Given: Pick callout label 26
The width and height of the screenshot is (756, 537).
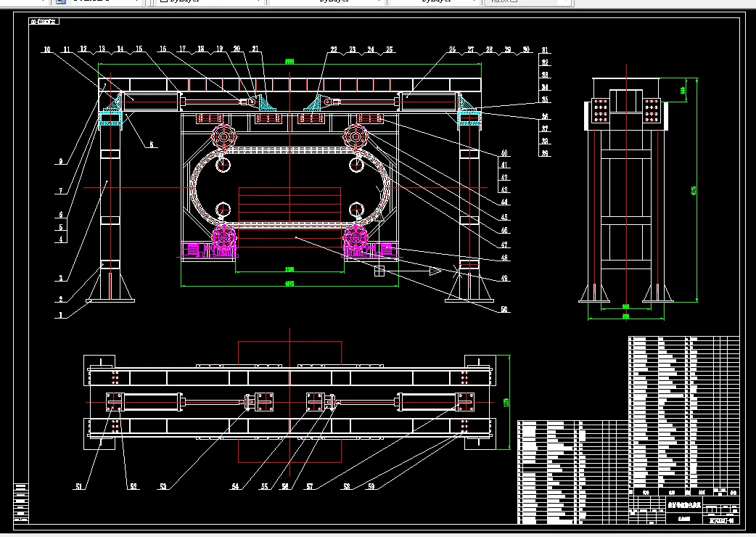Looking at the screenshot, I should (452, 49).
